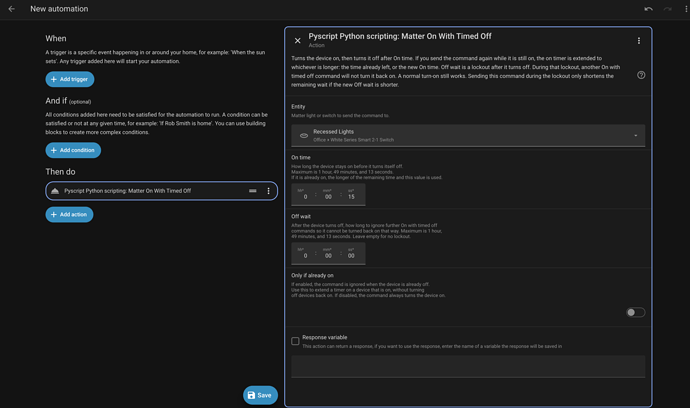
Task: Click the Off wait hours field
Action: tap(304, 254)
